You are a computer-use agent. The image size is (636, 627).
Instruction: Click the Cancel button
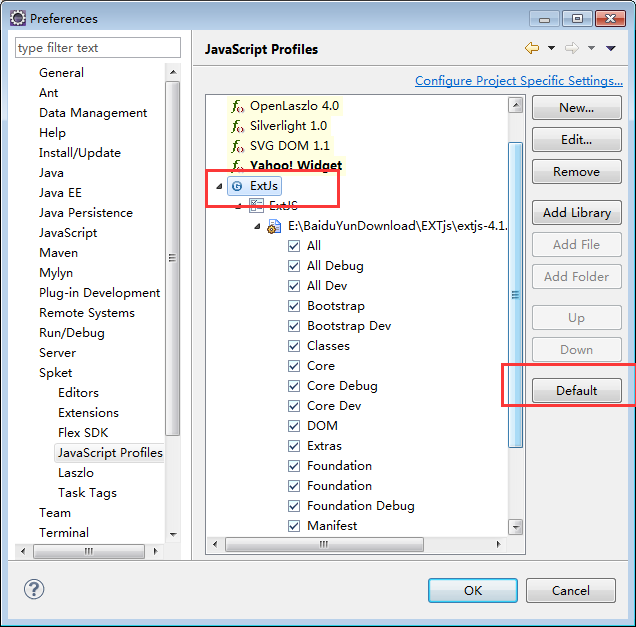pos(571,590)
